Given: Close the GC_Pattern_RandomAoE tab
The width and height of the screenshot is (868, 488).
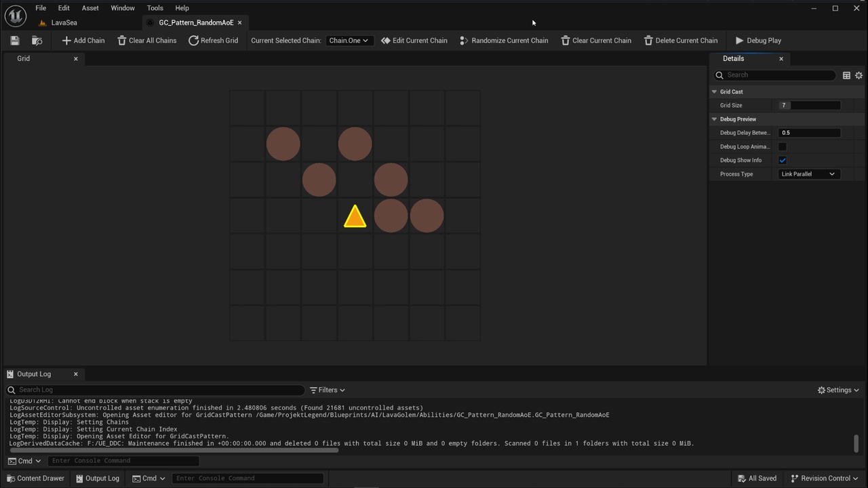Looking at the screenshot, I should tap(239, 22).
